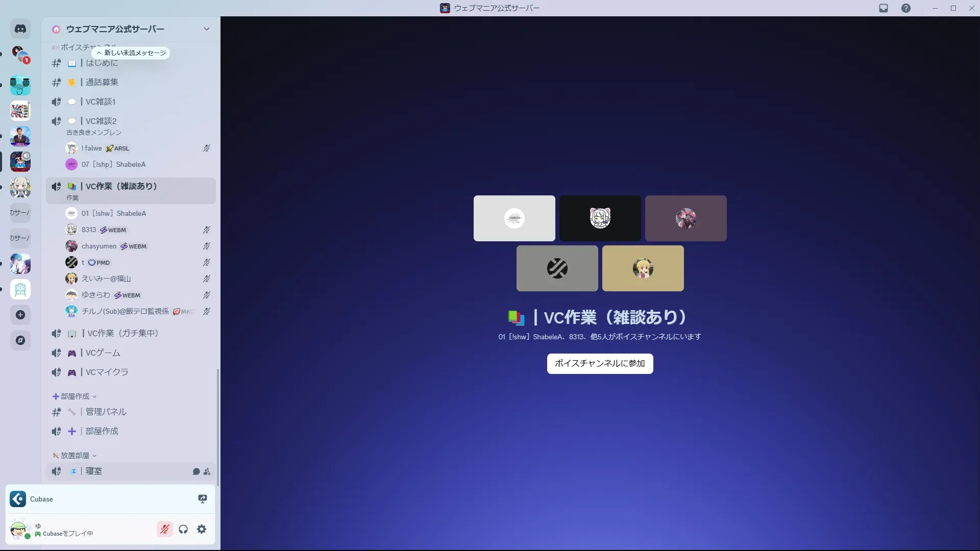Open Discord direct messages home icon
Screen dimensions: 980x551
20,29
